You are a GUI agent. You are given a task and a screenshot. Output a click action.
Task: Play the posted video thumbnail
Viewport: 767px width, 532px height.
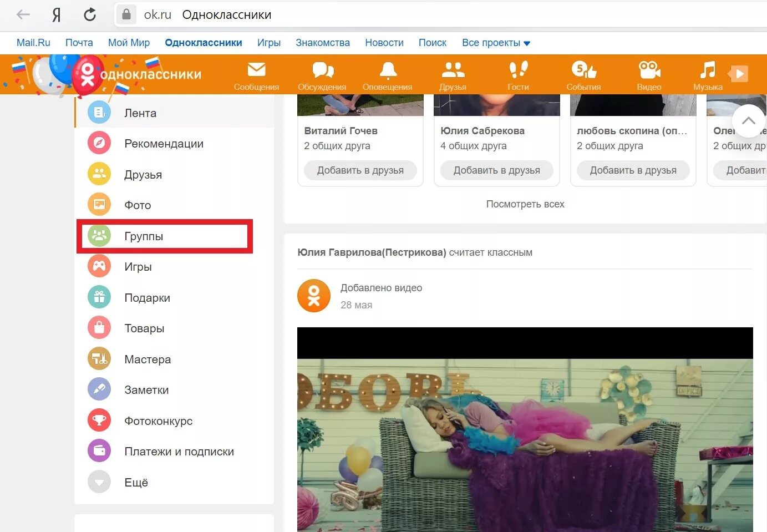tap(525, 429)
